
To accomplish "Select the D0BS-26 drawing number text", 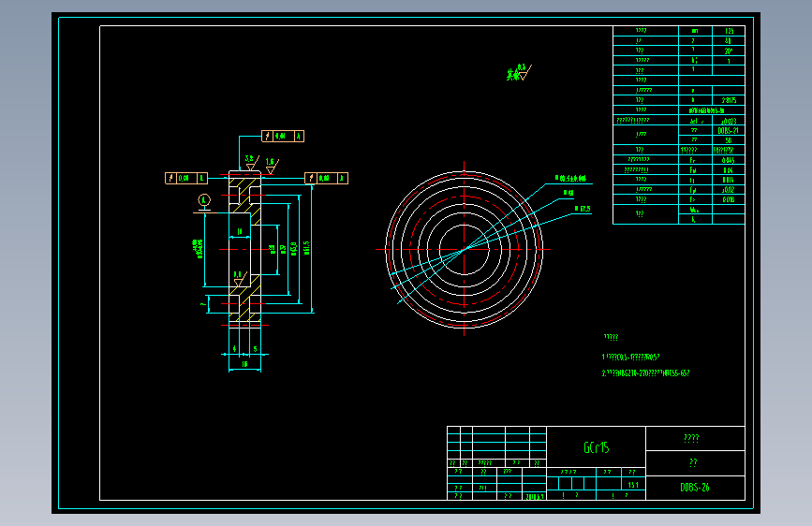I will [694, 488].
